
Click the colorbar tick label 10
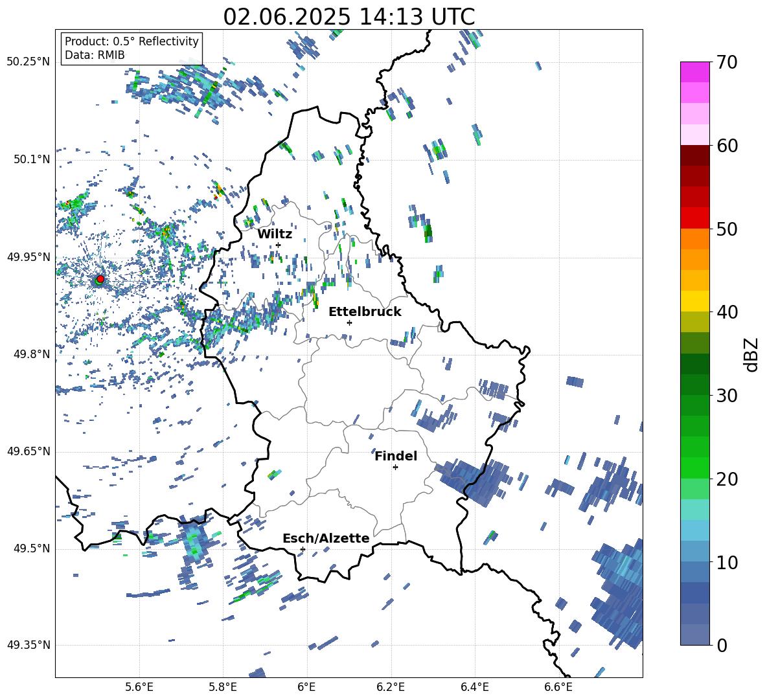coord(726,562)
